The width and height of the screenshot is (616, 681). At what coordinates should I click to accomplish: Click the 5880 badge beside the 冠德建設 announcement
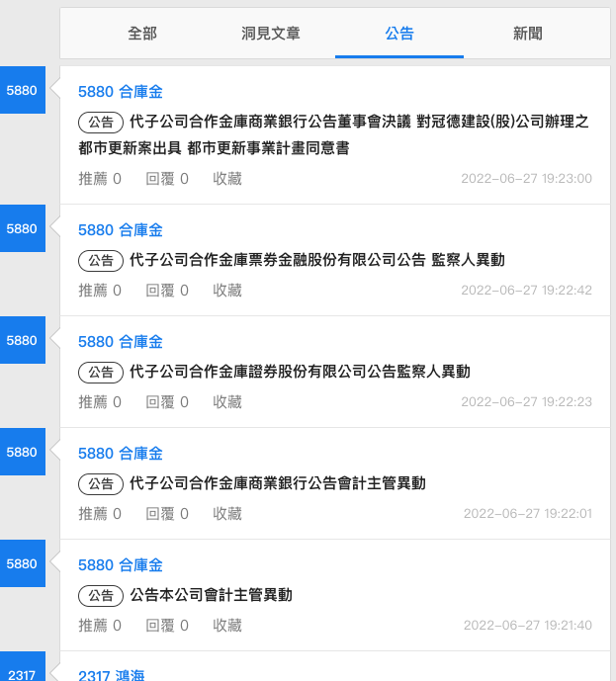(x=22, y=90)
